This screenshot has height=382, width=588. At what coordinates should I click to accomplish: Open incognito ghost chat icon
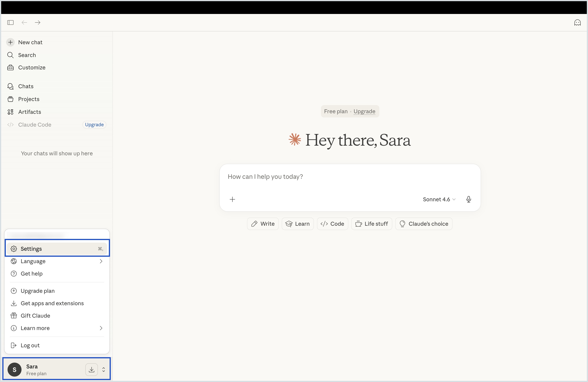pos(577,22)
